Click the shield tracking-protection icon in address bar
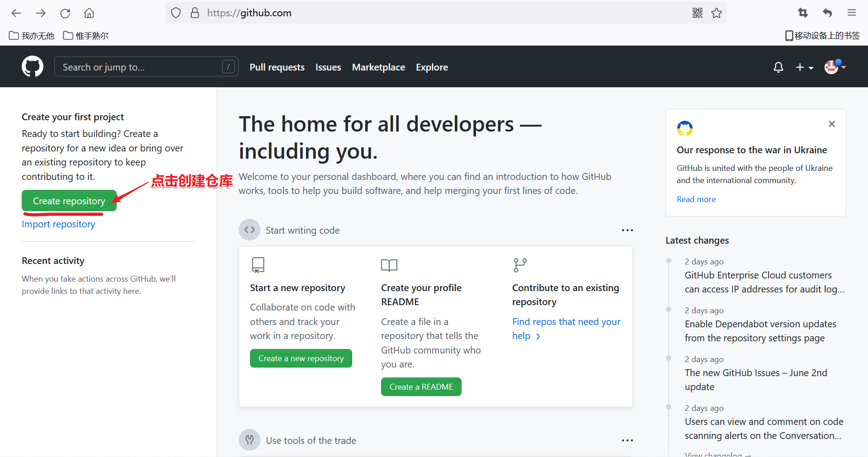Viewport: 868px width, 457px height. [x=176, y=13]
